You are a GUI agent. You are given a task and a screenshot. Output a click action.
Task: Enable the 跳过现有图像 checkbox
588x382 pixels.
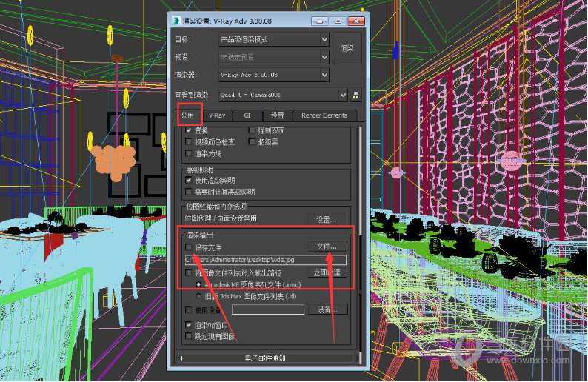(189, 336)
